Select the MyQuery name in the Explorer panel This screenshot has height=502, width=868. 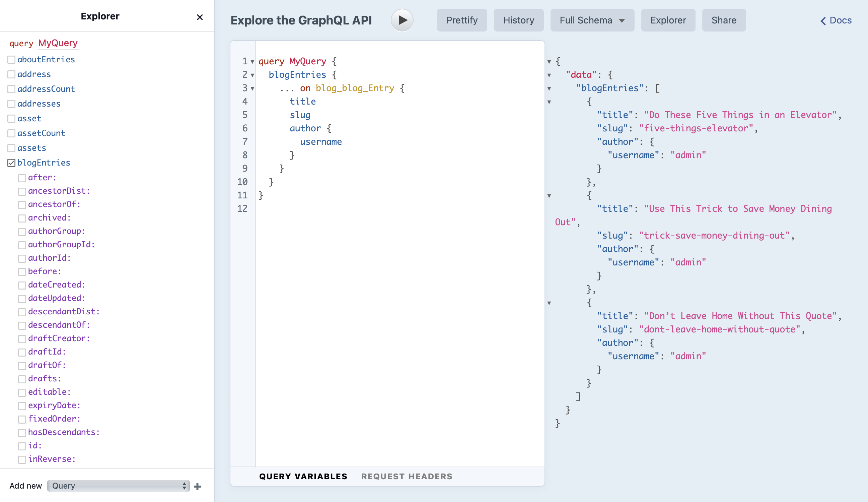(58, 43)
